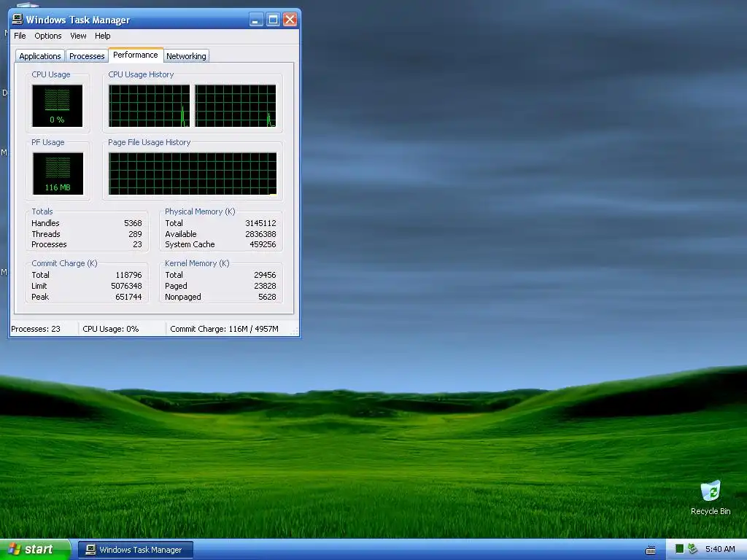Click the Task Manager title bar icon
This screenshot has width=747, height=560.
tap(18, 20)
